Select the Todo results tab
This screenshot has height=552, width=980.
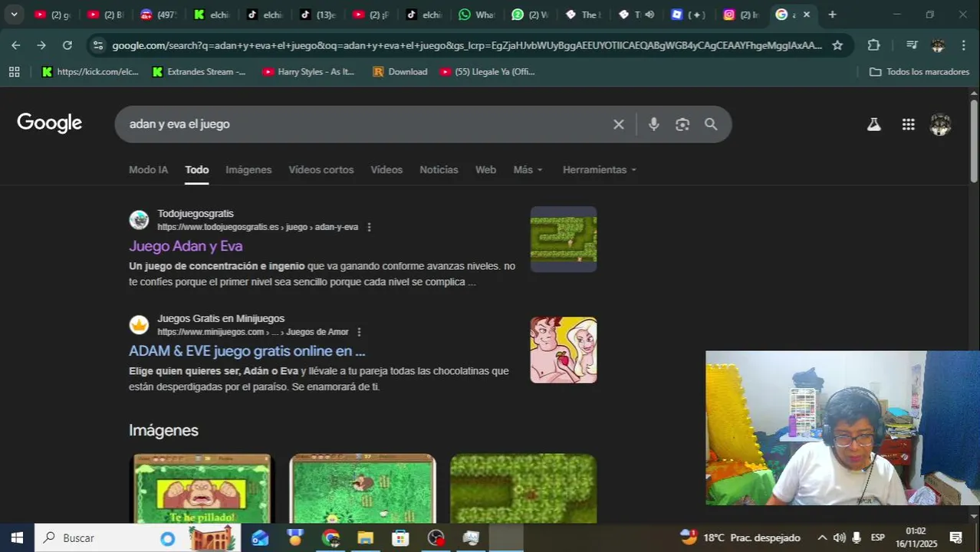point(196,169)
